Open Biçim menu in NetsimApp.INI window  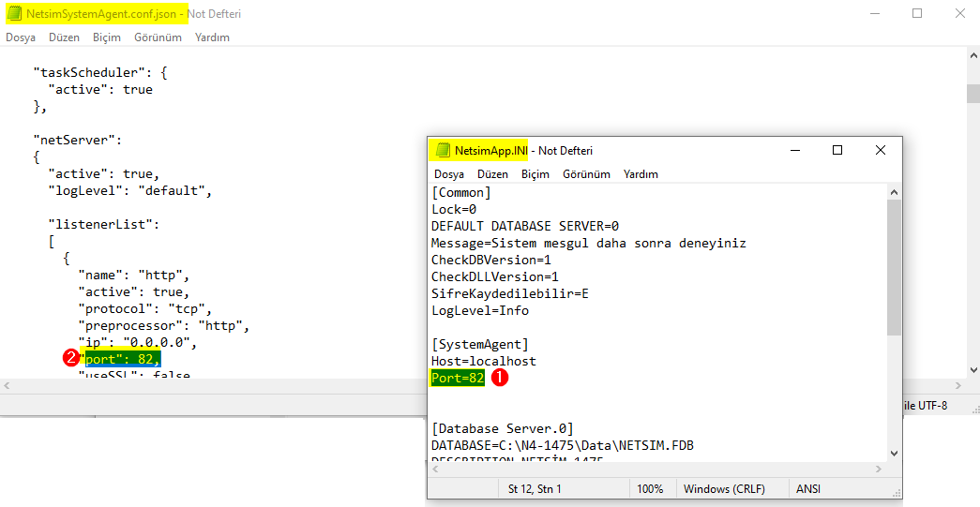click(x=535, y=174)
